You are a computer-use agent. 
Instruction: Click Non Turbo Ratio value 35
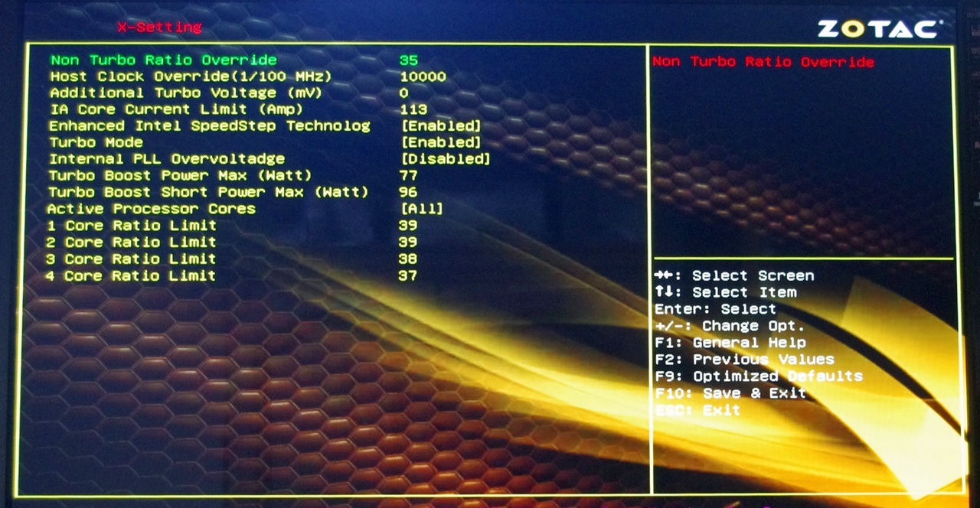(409, 60)
